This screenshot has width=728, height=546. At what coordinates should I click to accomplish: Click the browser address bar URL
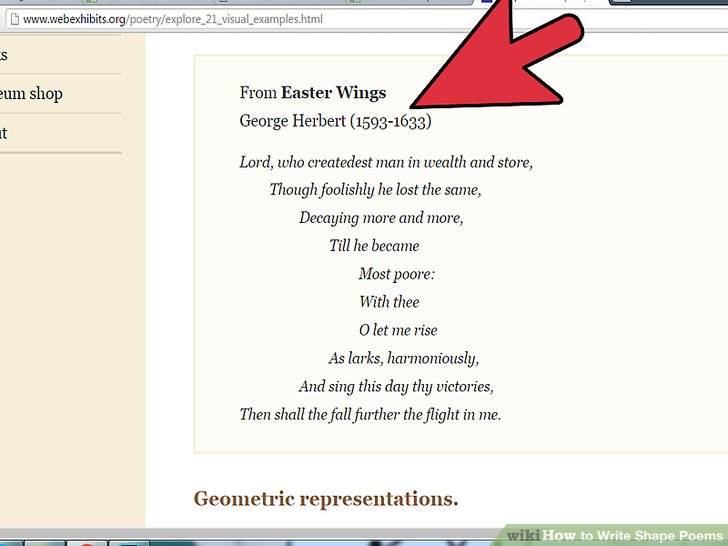pos(173,20)
